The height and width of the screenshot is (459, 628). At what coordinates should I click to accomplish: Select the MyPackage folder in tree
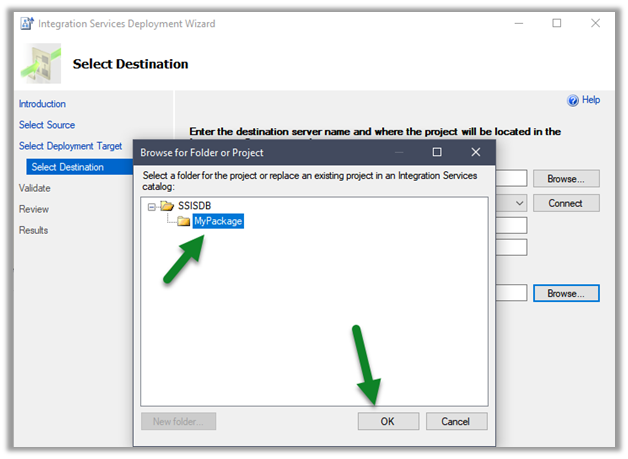coord(218,222)
